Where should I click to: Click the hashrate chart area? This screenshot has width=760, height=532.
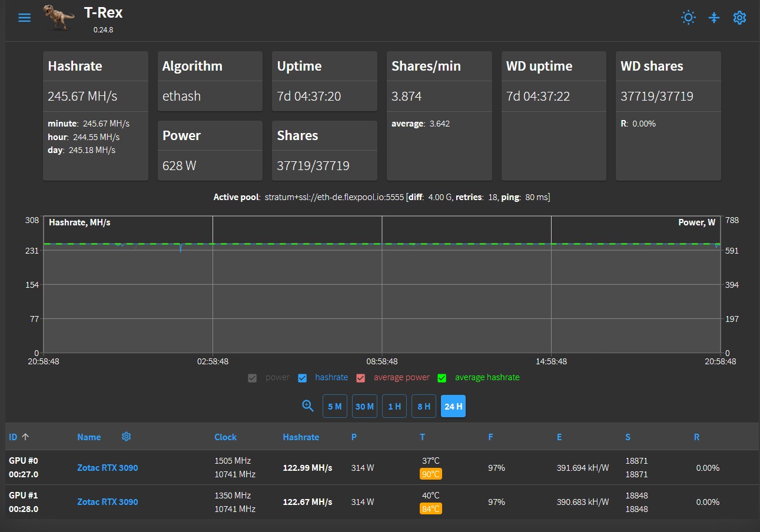381,284
